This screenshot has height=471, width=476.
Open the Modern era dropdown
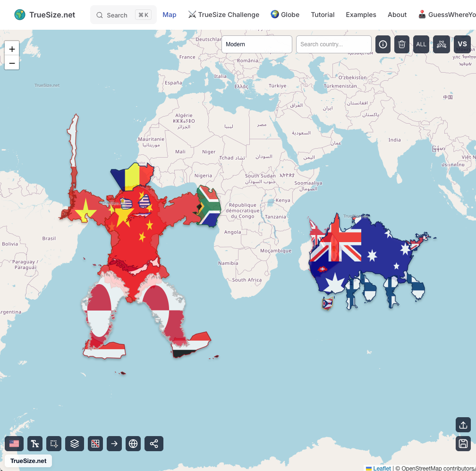257,44
